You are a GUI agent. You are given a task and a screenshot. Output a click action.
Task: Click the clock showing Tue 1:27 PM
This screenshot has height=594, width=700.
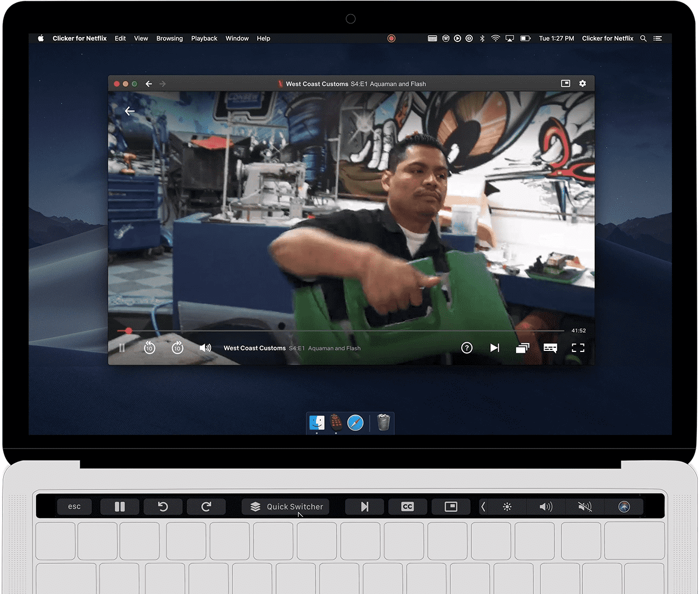(x=557, y=38)
